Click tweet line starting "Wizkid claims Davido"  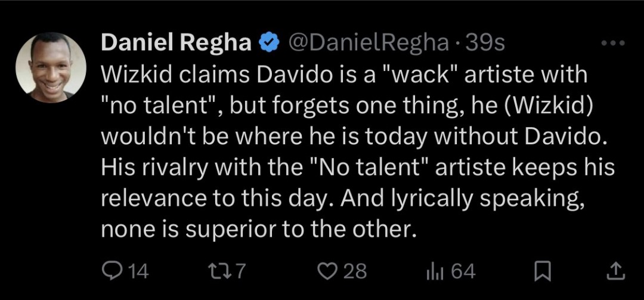[x=344, y=75]
